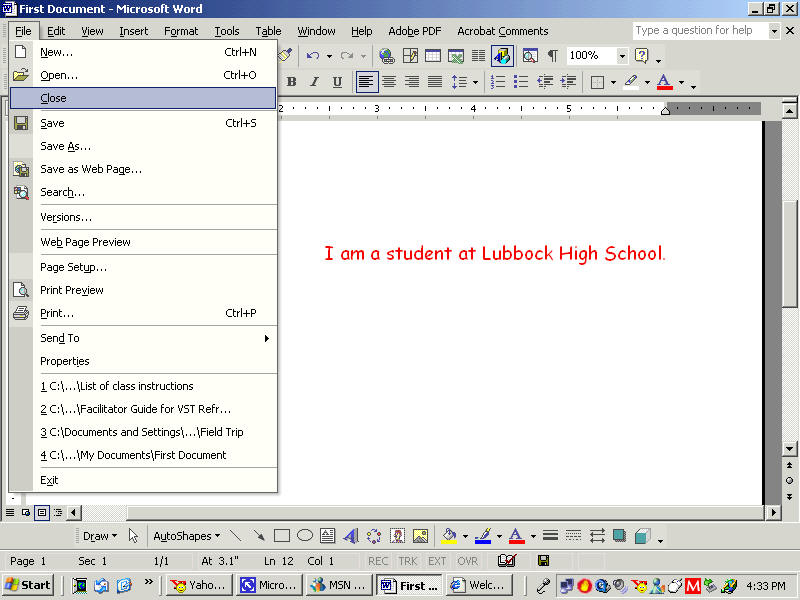Click Insert Table icon
Screen dimensions: 800x600
433,55
